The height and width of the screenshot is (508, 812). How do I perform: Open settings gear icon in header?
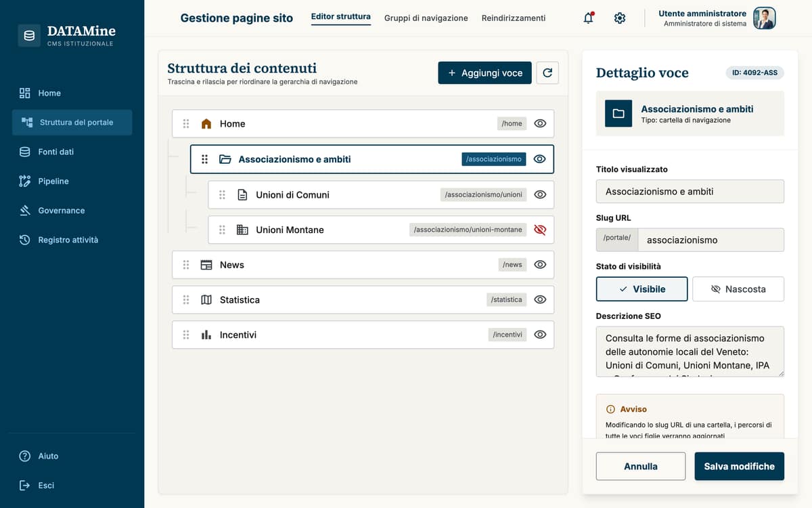point(620,18)
